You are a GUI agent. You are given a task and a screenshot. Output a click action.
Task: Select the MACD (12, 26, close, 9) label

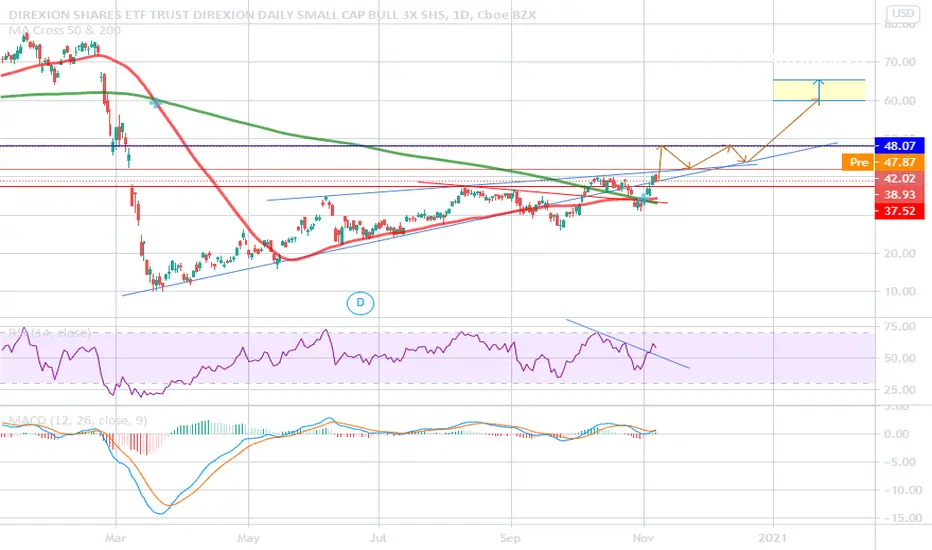[x=78, y=420]
